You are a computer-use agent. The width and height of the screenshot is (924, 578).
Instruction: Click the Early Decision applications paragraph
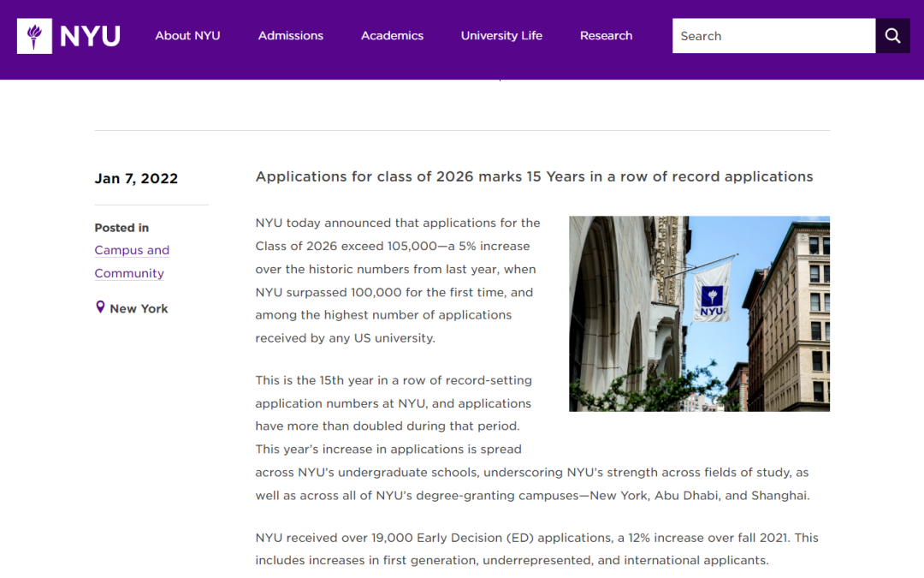[x=536, y=549]
